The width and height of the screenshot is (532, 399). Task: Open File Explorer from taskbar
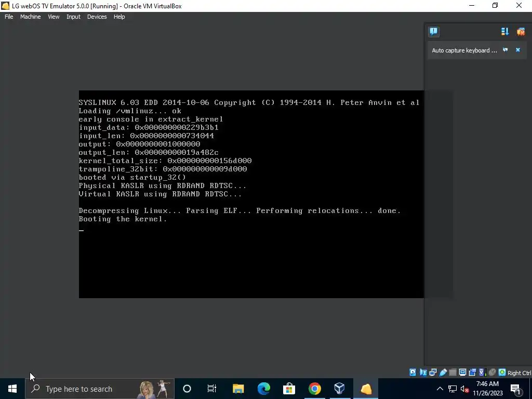tap(238, 389)
